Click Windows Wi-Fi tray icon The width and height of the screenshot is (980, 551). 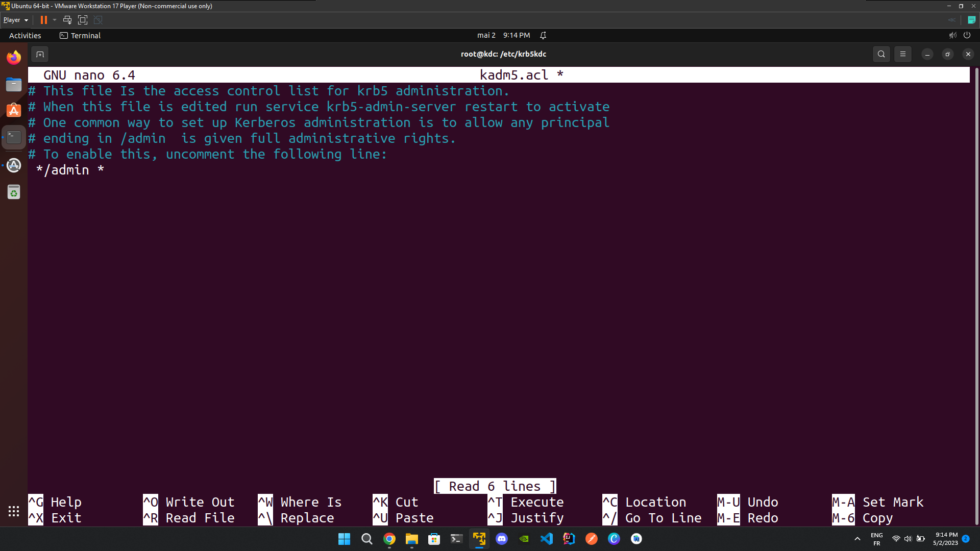pyautogui.click(x=896, y=539)
